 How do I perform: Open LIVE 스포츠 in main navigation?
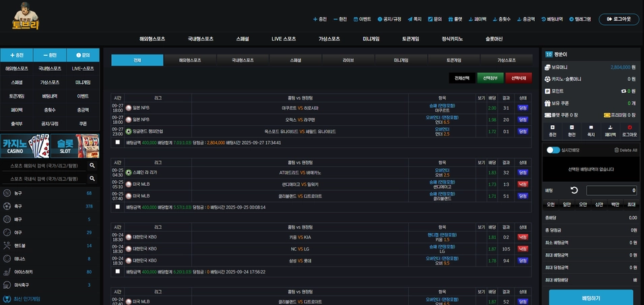click(x=284, y=39)
